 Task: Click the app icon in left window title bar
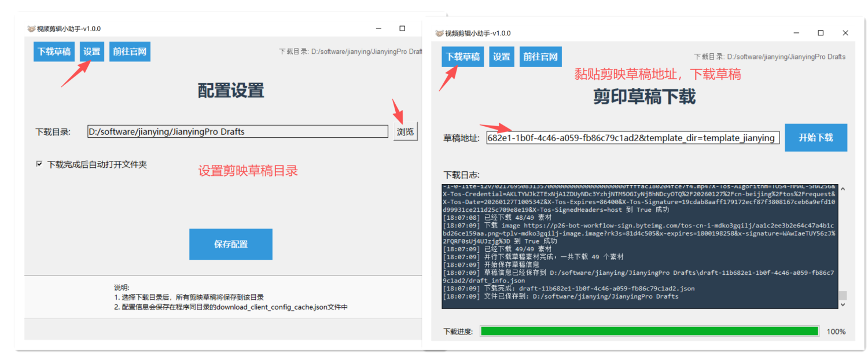tap(31, 28)
